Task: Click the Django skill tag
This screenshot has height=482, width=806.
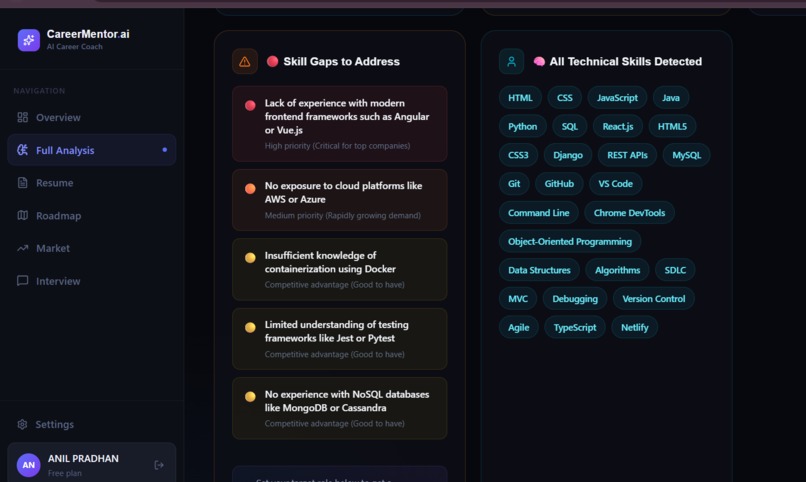Action: click(567, 155)
